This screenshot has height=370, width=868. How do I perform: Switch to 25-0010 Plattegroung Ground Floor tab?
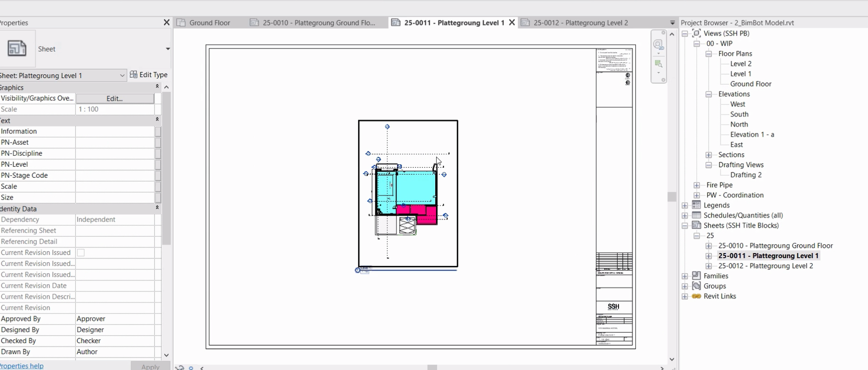pyautogui.click(x=319, y=23)
